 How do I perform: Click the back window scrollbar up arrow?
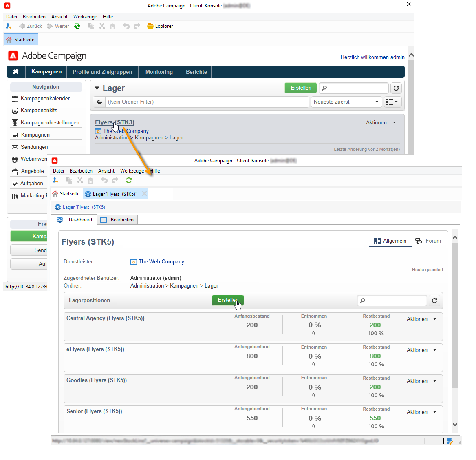point(411,55)
